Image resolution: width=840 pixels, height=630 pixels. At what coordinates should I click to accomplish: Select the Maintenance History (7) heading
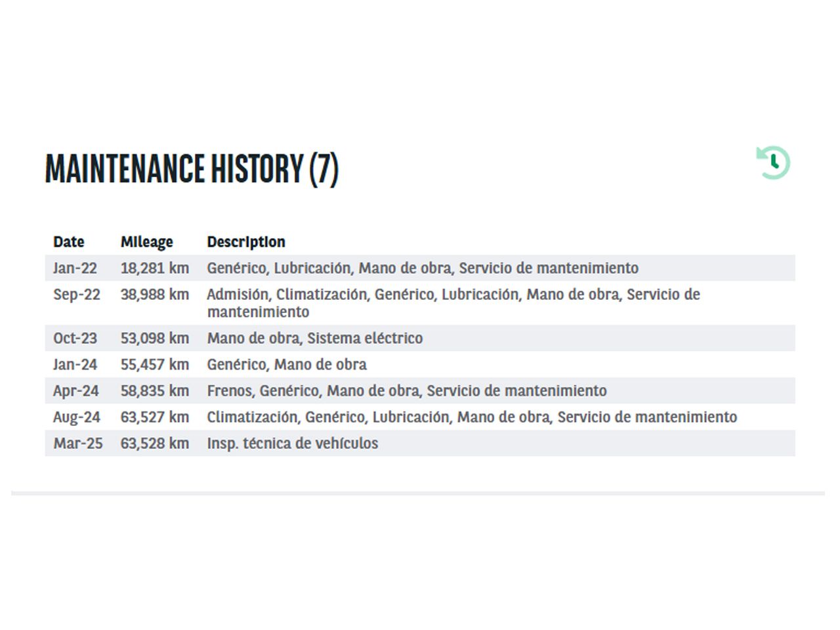[x=192, y=169]
